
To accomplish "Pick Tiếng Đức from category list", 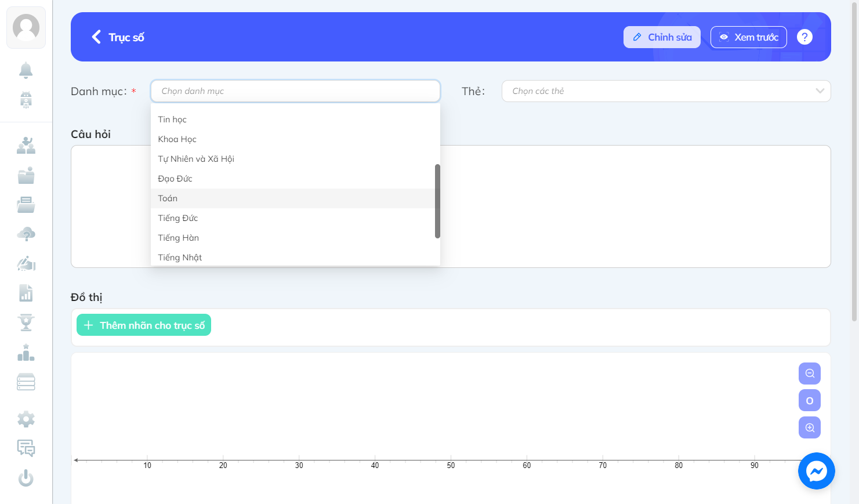I will [293, 218].
